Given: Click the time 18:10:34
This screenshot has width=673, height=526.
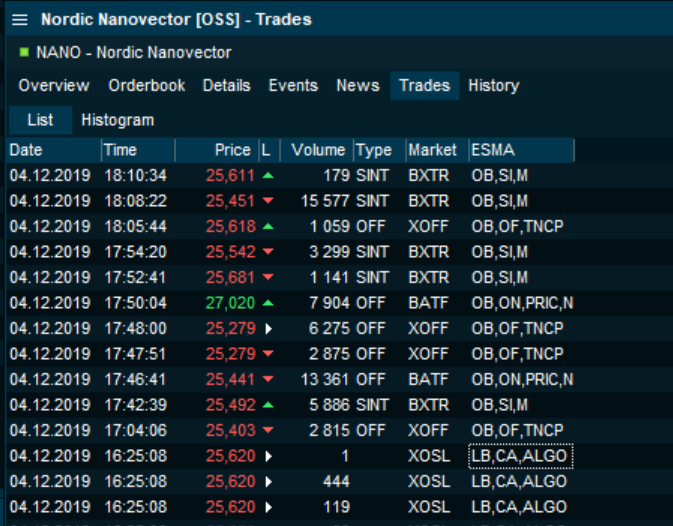Looking at the screenshot, I should click(x=135, y=175).
